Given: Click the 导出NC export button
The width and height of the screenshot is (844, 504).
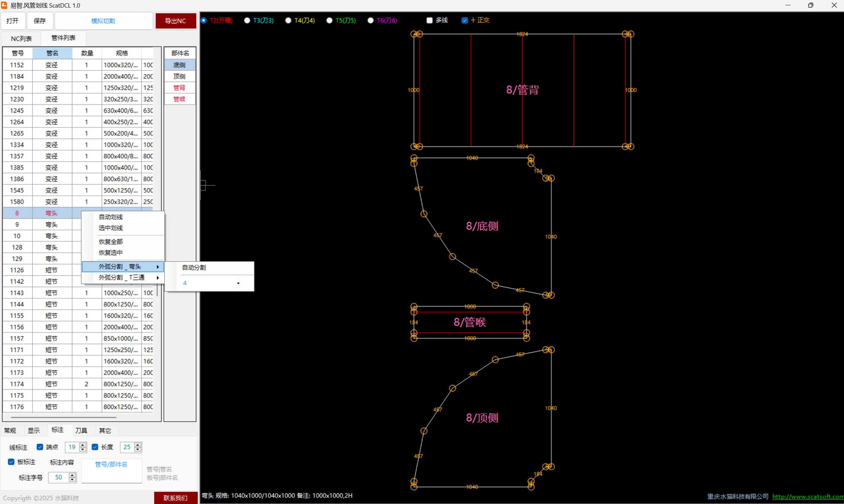Looking at the screenshot, I should pos(176,21).
